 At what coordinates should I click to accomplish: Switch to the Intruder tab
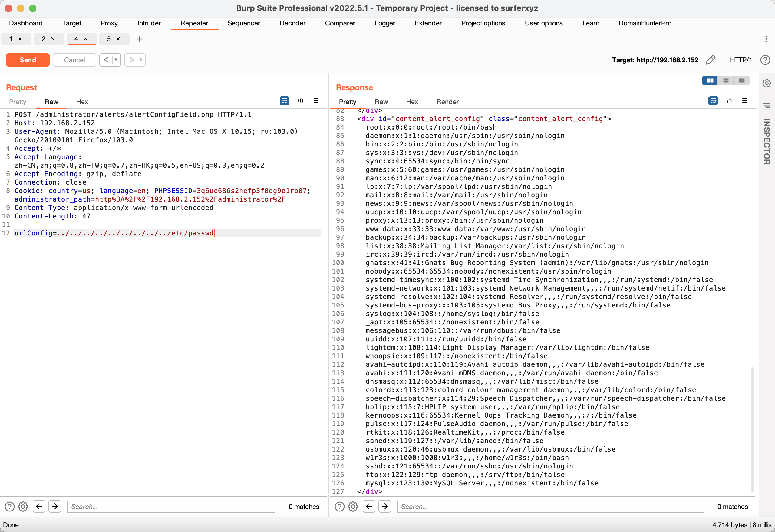[x=149, y=23]
